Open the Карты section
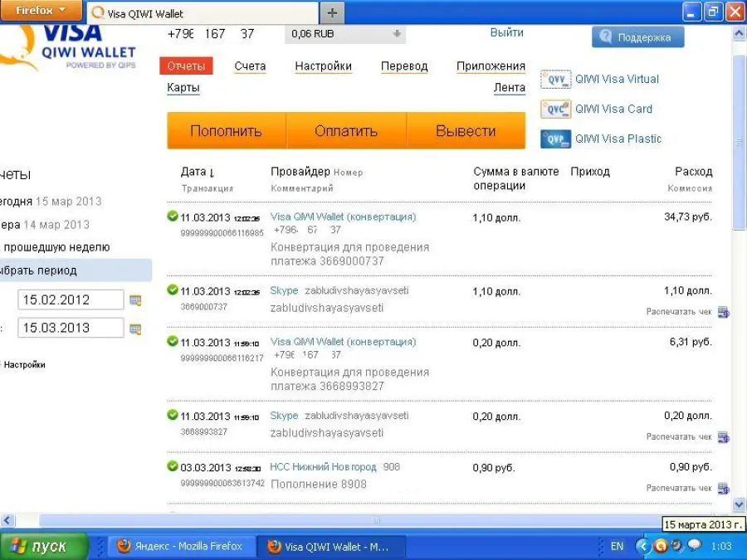The height and width of the screenshot is (560, 747). click(183, 88)
